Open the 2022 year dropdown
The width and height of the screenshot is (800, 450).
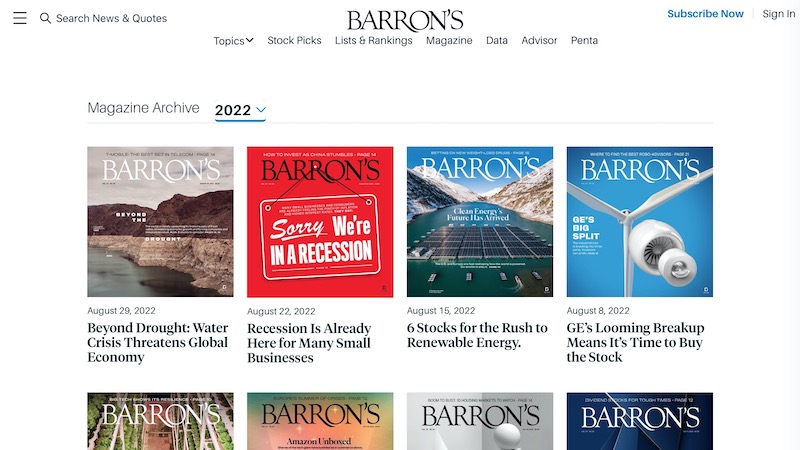click(x=240, y=110)
